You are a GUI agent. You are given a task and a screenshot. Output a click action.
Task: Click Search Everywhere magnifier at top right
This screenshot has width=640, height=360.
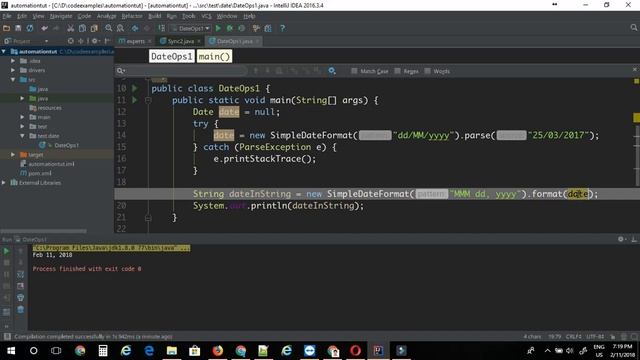point(633,27)
